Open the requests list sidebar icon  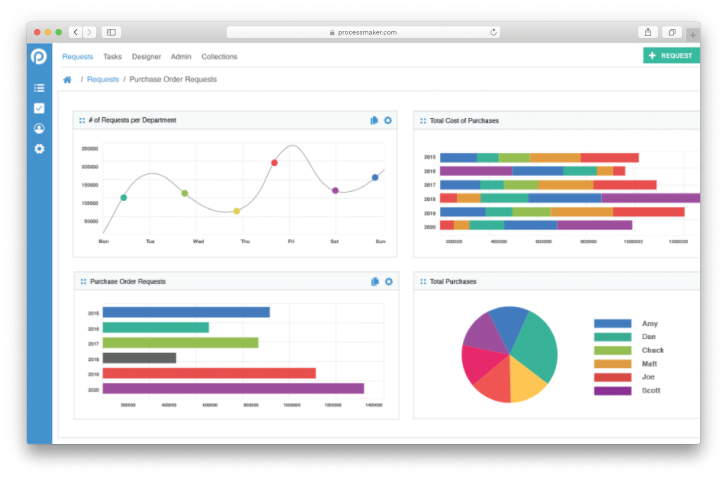click(39, 88)
